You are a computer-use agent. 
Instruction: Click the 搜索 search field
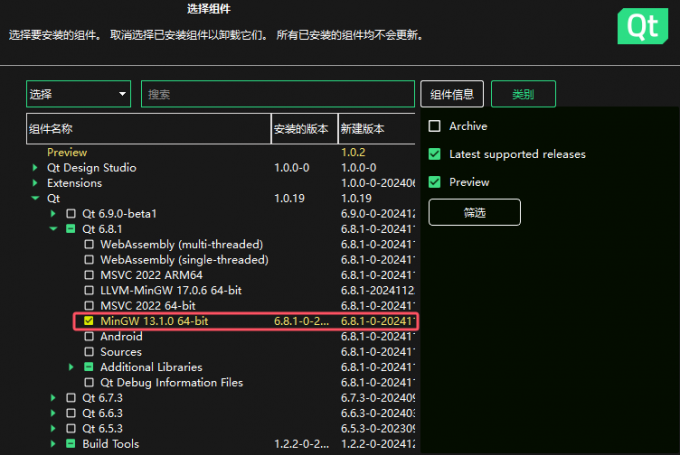[x=278, y=94]
